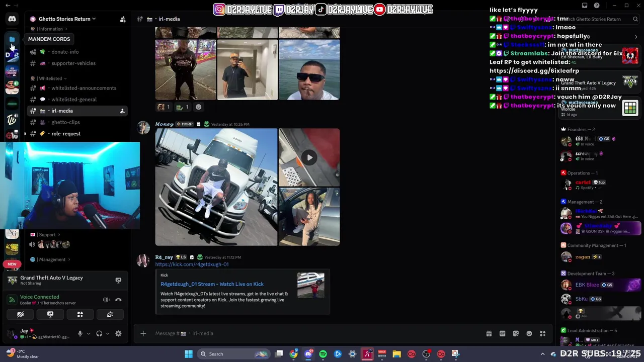The image size is (644, 362).
Task: Open microphone input options arrow
Action: pos(88,333)
